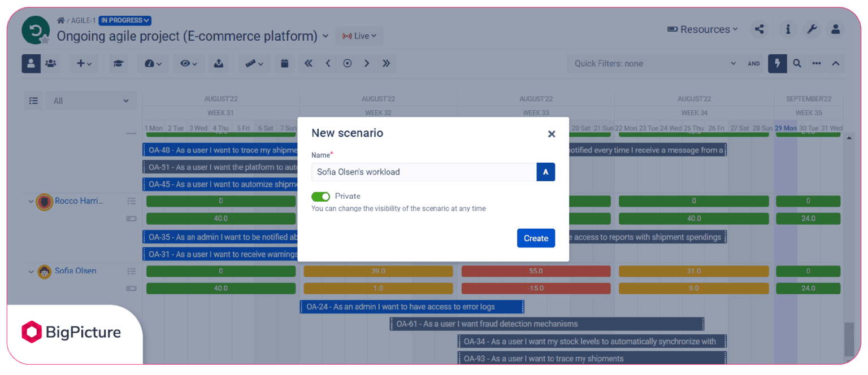
Task: Open the Sofia Olsen resource link
Action: tap(76, 271)
